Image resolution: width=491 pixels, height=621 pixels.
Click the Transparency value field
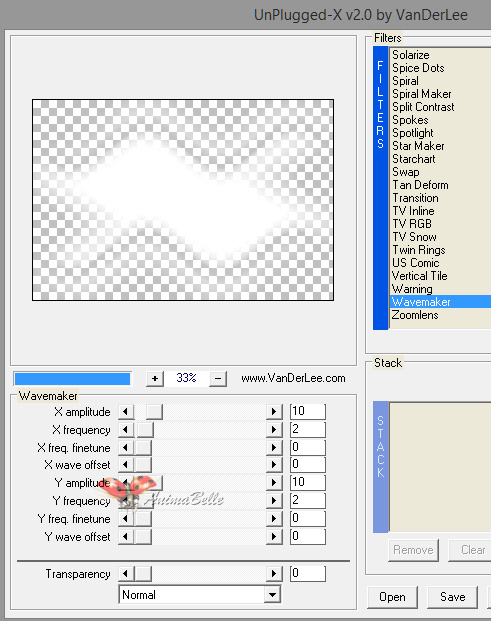[x=308, y=573]
